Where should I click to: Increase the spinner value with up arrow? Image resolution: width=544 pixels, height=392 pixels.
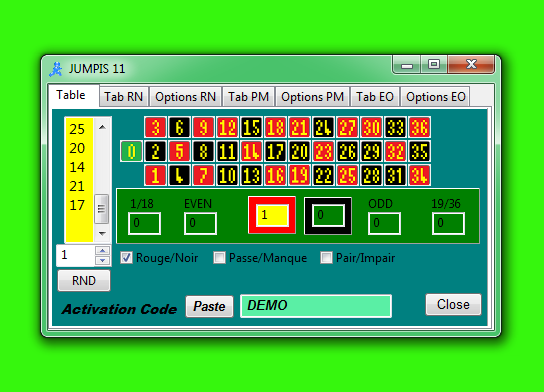coord(102,250)
